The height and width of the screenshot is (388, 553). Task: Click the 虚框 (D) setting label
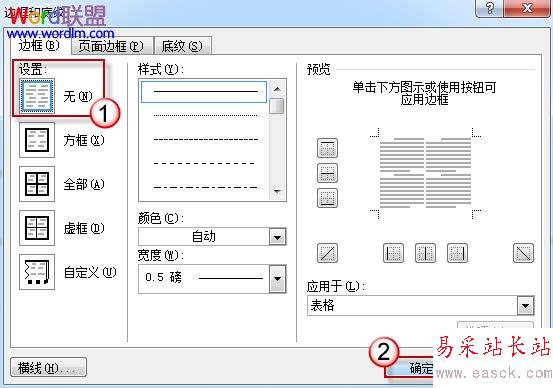84,229
